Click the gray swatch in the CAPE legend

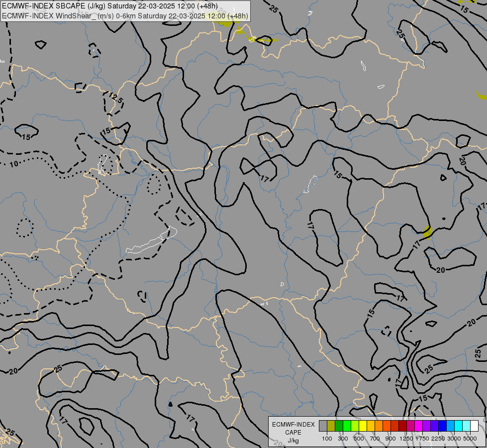[x=323, y=426]
